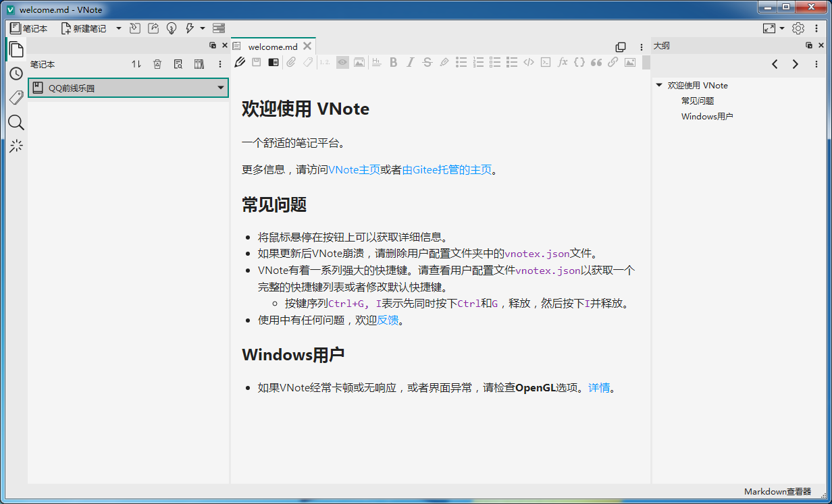This screenshot has width=832, height=504.
Task: Toggle edit mode with the pen icon
Action: [x=240, y=62]
